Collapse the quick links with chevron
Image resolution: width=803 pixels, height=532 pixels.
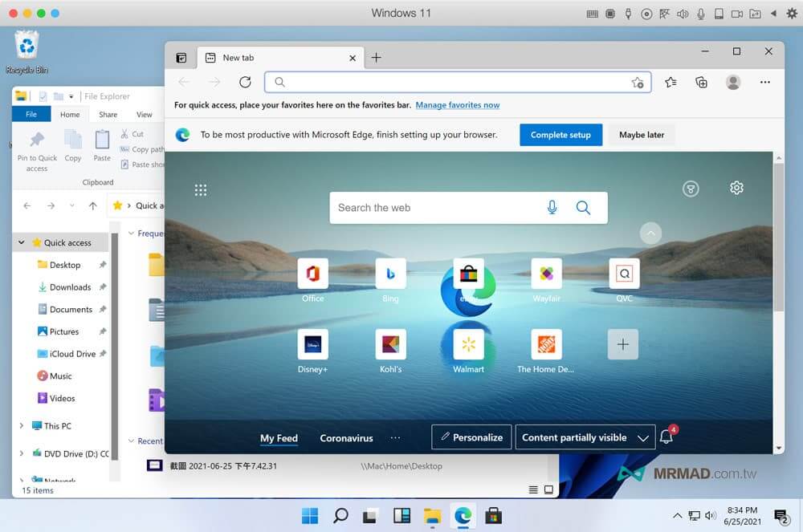tap(650, 234)
